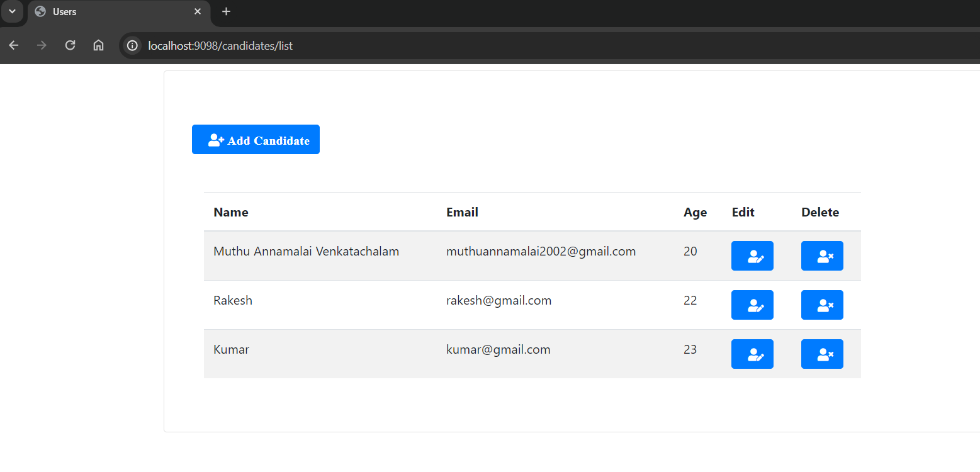Delete the Kumar candidate row

pos(822,354)
